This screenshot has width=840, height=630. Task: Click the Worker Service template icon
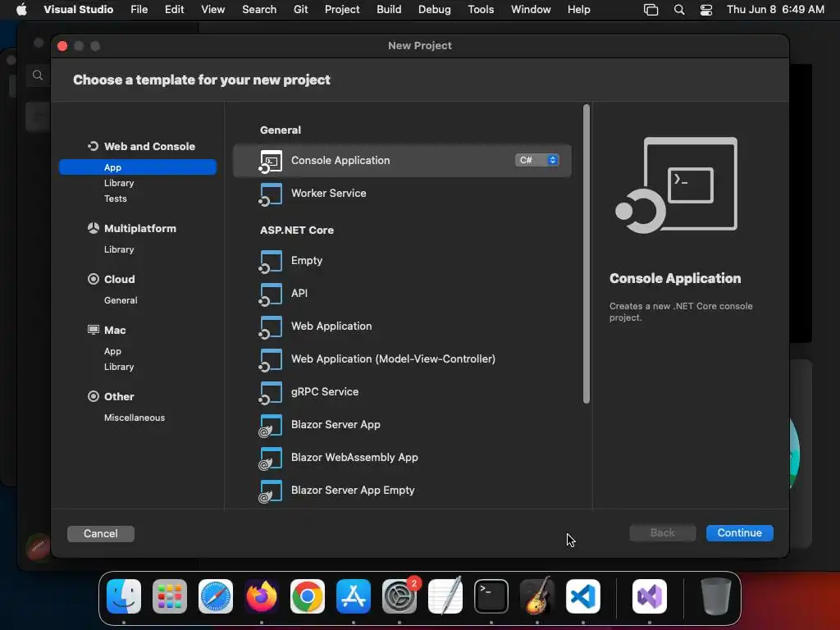coord(271,194)
